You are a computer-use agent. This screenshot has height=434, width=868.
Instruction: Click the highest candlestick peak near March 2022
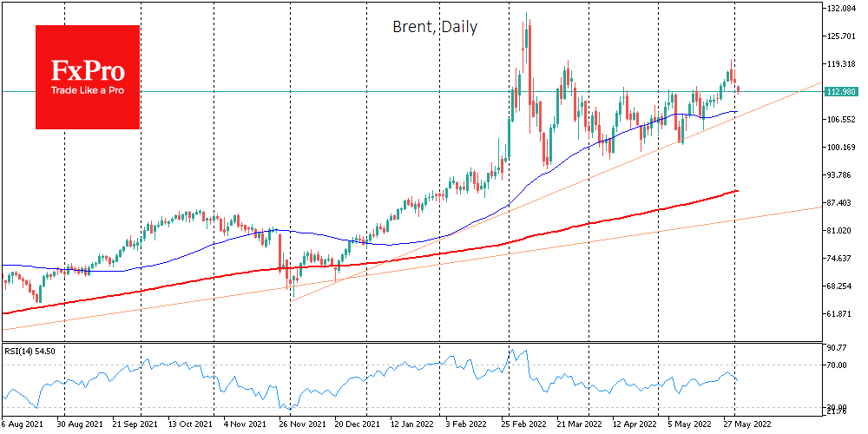(x=526, y=14)
